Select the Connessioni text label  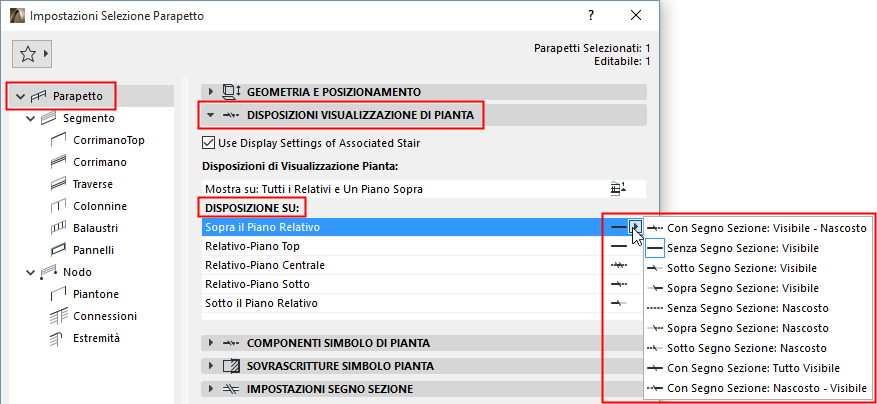pos(105,316)
